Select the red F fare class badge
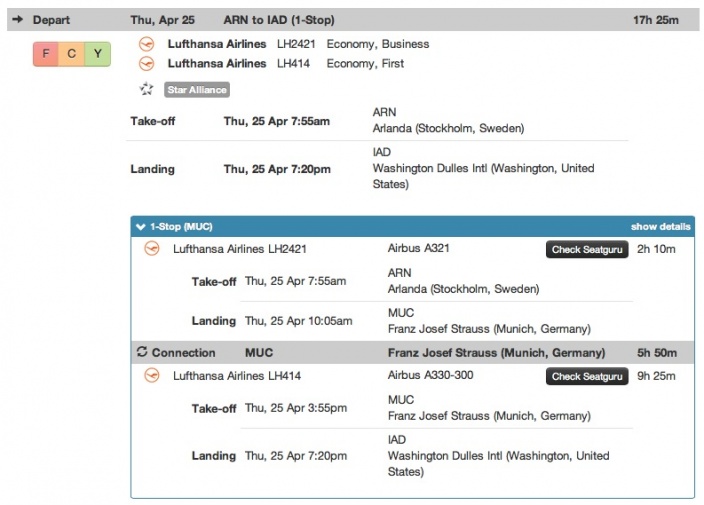Screen dimensions: 704x505 [x=46, y=54]
